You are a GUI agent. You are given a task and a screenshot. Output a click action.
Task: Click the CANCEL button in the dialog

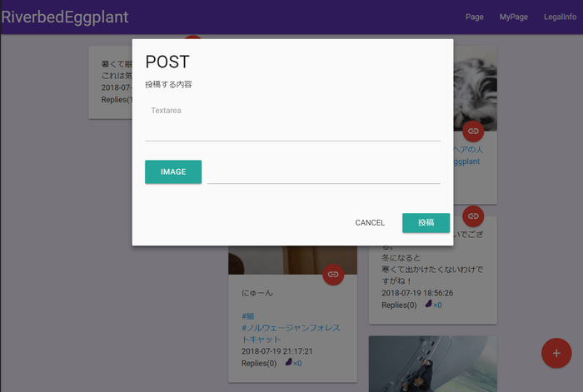click(370, 222)
